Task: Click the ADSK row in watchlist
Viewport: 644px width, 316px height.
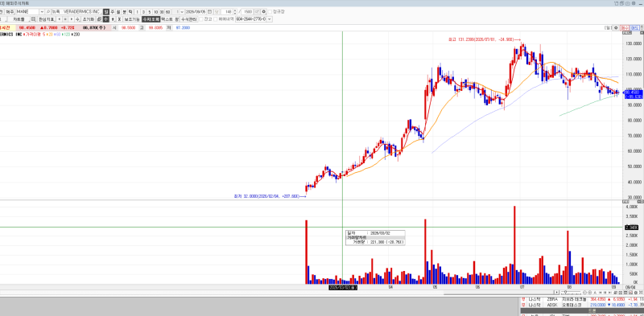Action: [x=582, y=305]
